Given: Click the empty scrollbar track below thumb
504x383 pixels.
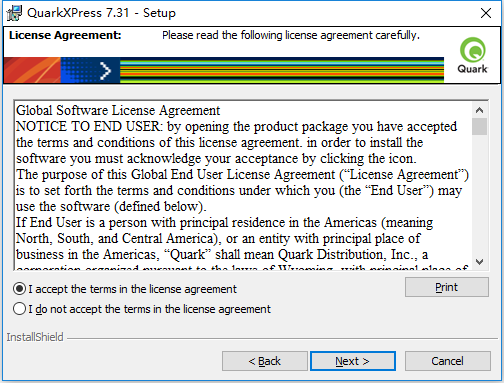Looking at the screenshot, I should (x=480, y=195).
